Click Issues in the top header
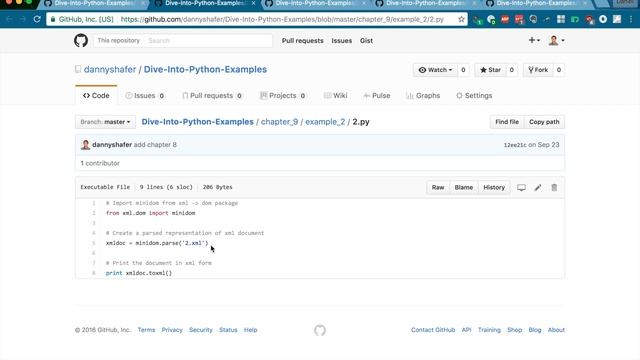Image resolution: width=640 pixels, height=360 pixels. coord(342,40)
